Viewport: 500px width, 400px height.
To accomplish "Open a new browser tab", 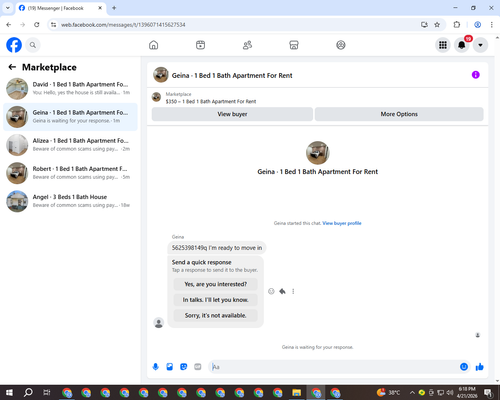I will pyautogui.click(x=114, y=8).
